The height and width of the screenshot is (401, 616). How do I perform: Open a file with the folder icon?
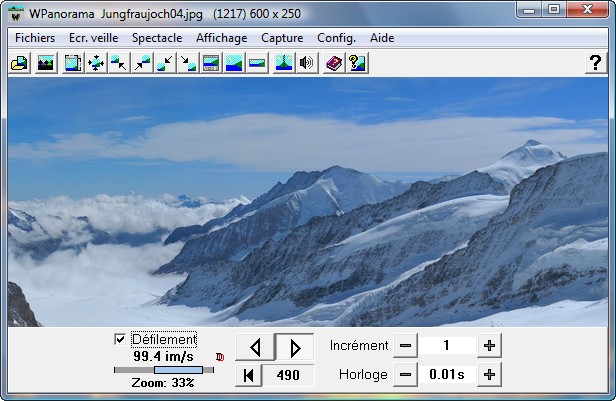coord(20,63)
